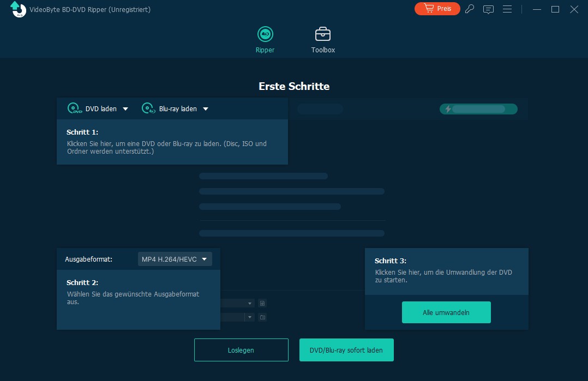This screenshot has width=588, height=381.
Task: Open registration via the key icon
Action: coord(470,9)
